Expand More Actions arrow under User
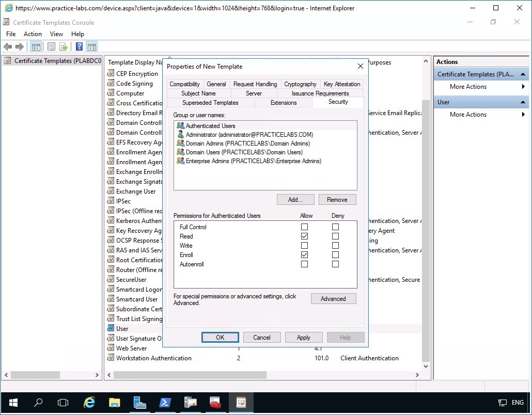532x415 pixels. pos(523,115)
